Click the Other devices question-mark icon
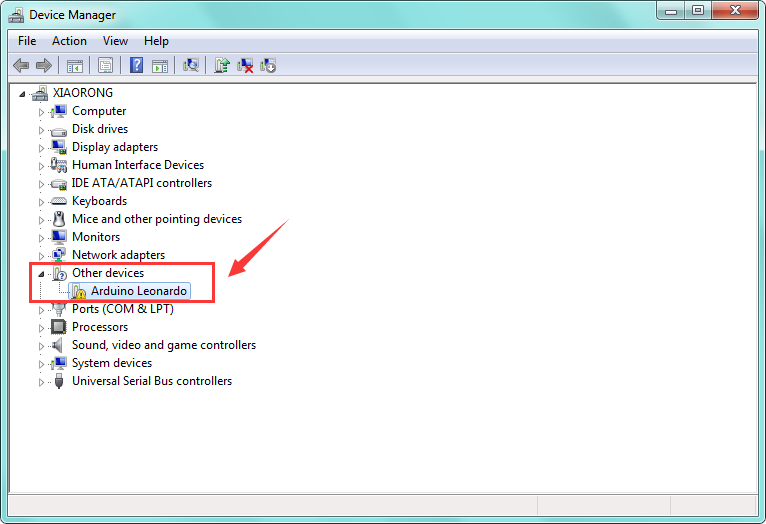The width and height of the screenshot is (766, 524). (60, 273)
